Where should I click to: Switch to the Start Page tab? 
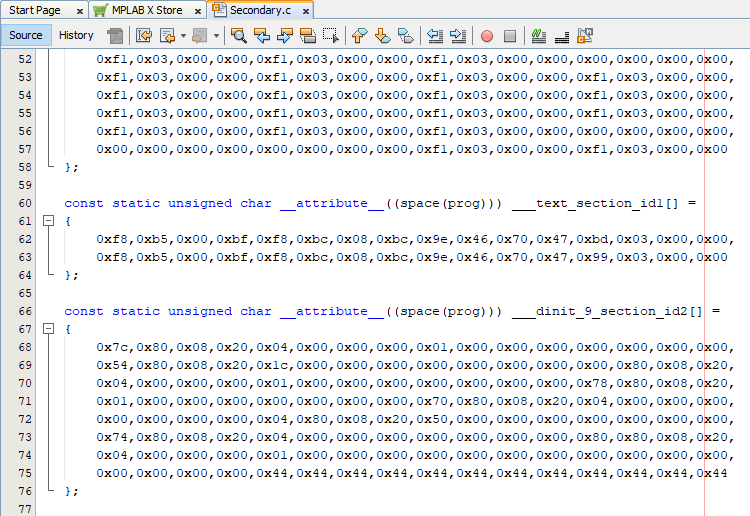pos(35,10)
